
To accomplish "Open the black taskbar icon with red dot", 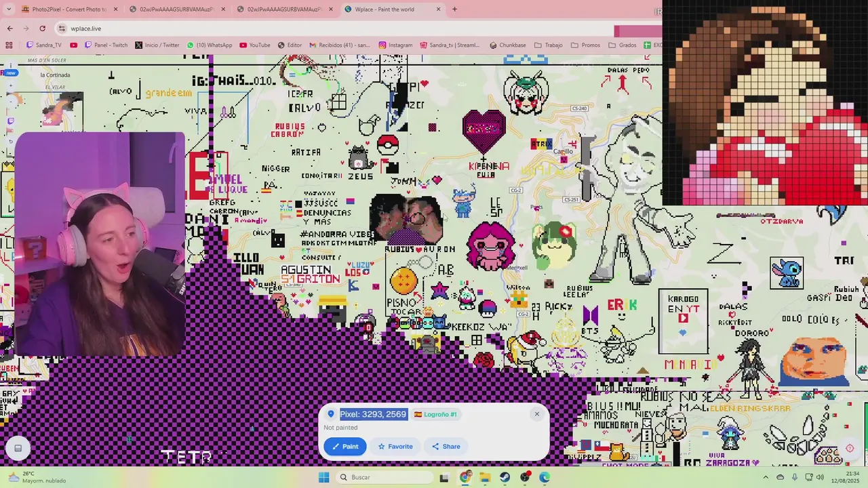I will 525,477.
